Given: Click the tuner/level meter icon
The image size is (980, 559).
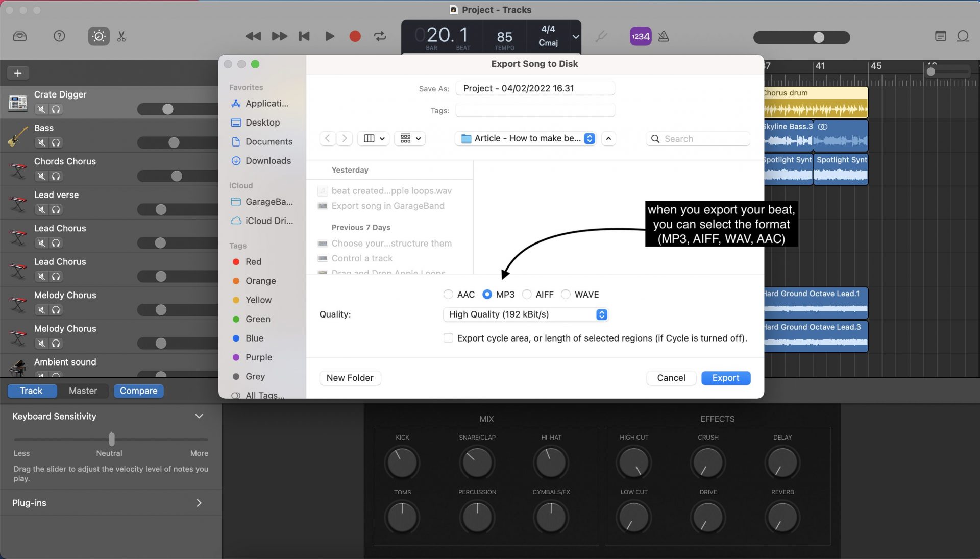Looking at the screenshot, I should tap(601, 36).
